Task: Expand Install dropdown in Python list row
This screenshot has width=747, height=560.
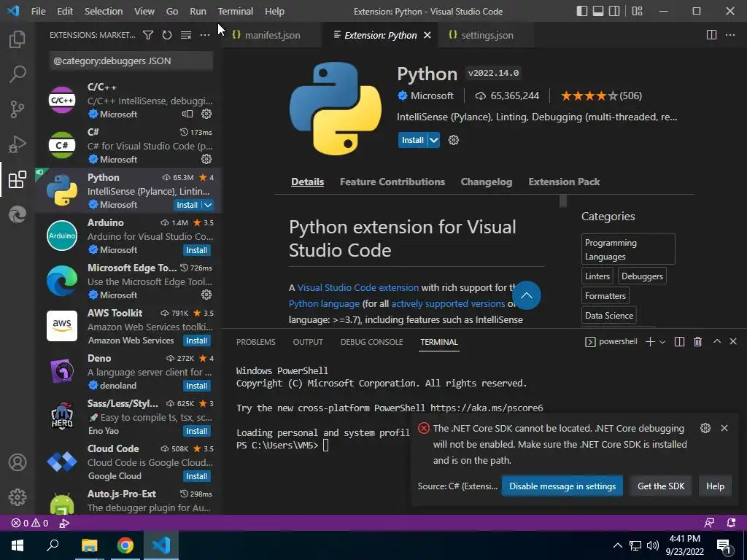Action: (208, 205)
